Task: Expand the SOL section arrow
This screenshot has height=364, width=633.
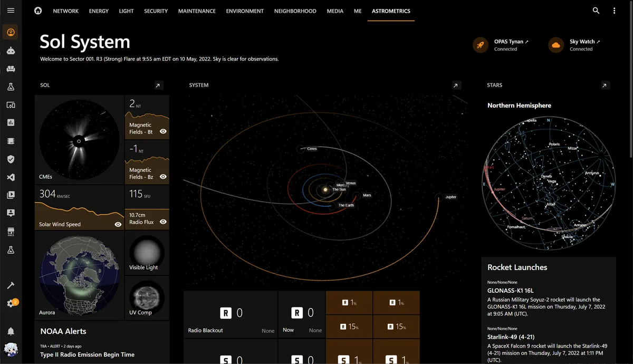Action: [x=158, y=85]
